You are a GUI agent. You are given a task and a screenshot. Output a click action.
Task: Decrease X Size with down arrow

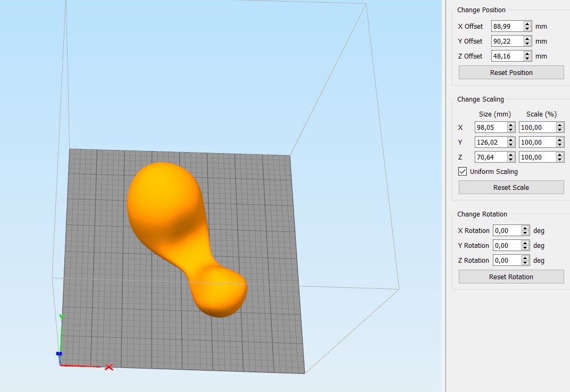(511, 130)
